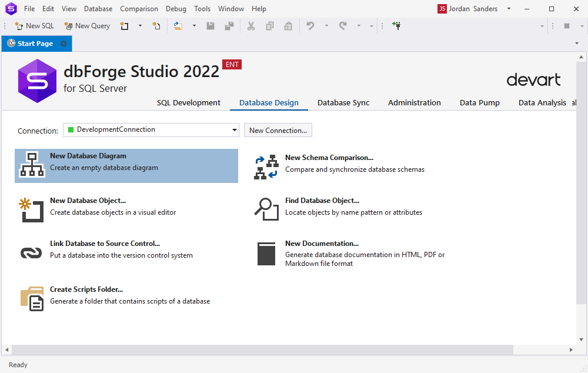Open the Create Scripts Folder... link
The height and width of the screenshot is (373, 588).
point(86,289)
